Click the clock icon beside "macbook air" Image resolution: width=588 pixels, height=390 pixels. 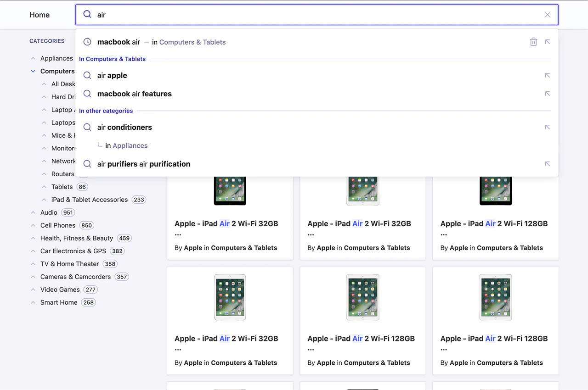point(87,42)
